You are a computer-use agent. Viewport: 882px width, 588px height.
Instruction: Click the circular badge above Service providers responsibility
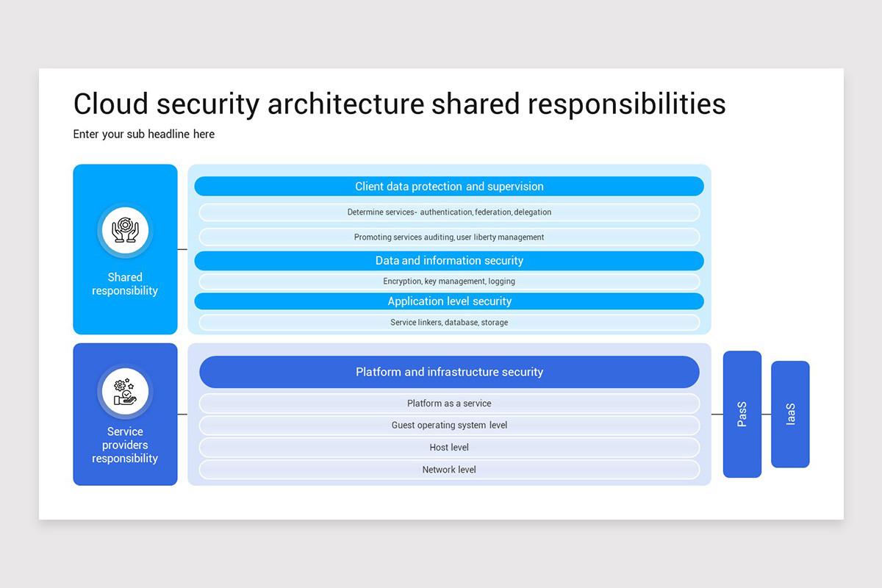[125, 392]
